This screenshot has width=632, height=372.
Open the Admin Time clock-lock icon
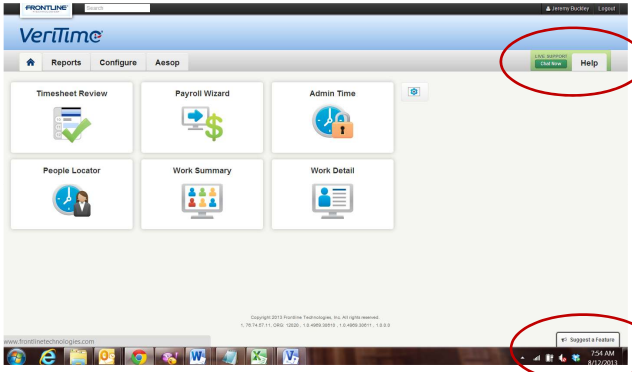pyautogui.click(x=333, y=122)
